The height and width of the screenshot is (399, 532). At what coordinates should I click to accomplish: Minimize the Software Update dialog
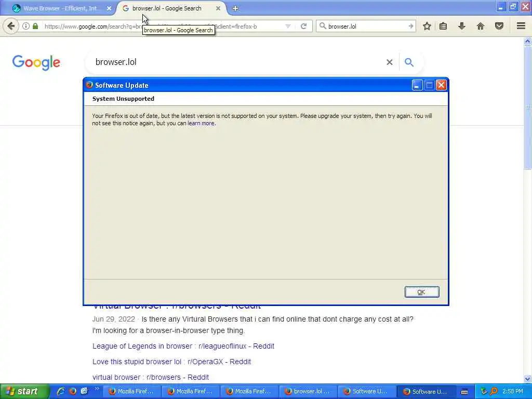coord(417,85)
